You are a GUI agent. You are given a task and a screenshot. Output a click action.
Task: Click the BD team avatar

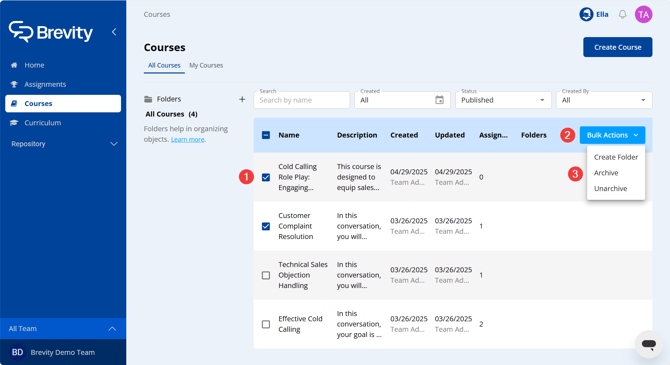[x=18, y=352]
